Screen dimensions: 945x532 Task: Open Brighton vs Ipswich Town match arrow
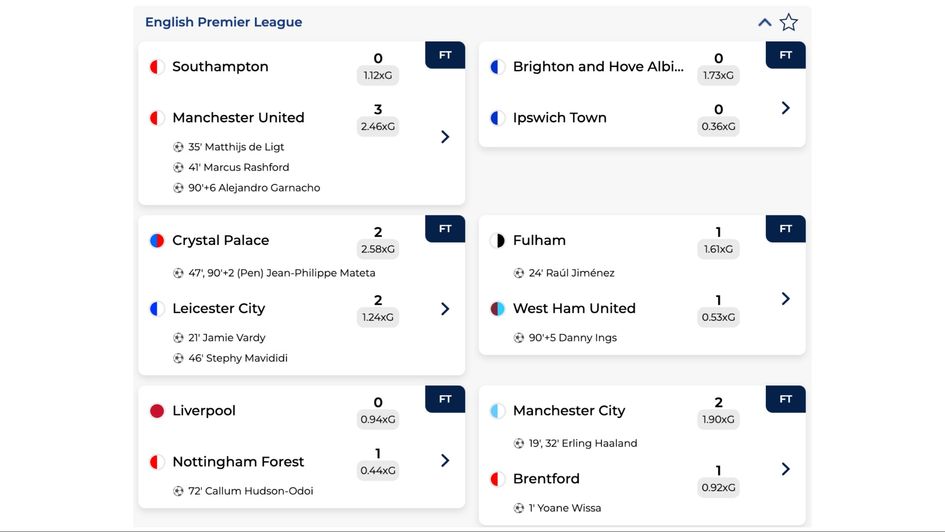(785, 108)
